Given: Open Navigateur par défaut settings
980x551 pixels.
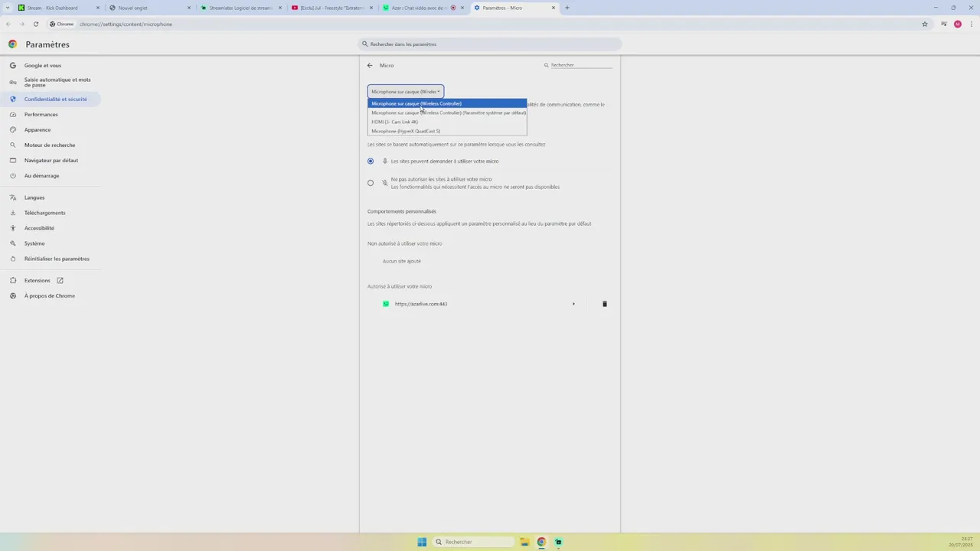Looking at the screenshot, I should (x=51, y=160).
